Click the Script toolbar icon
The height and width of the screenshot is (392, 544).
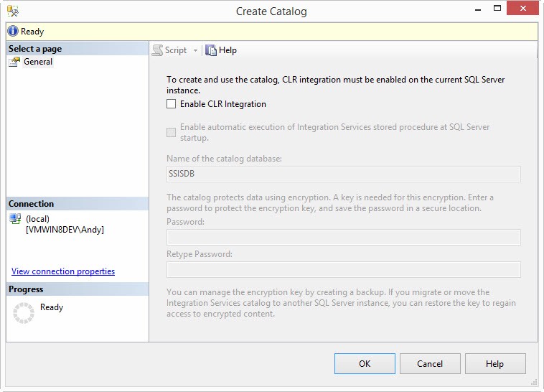tap(157, 50)
